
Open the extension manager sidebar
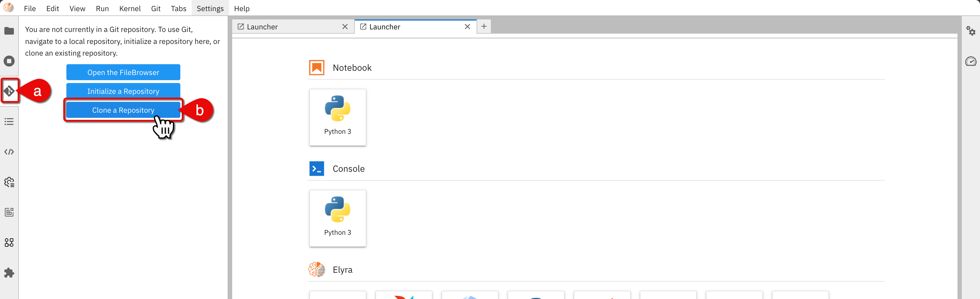pyautogui.click(x=9, y=273)
